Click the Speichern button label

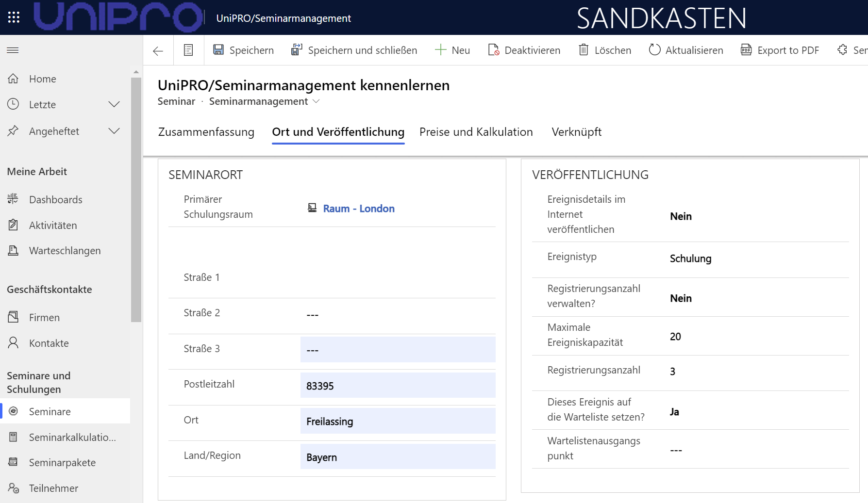click(251, 50)
